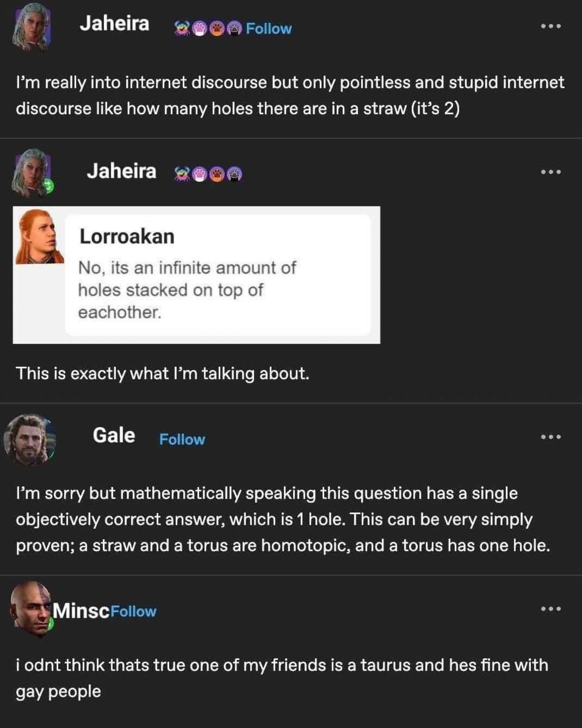
Task: Click the pink paw badge in Jaheira's first post
Action: pos(199,29)
